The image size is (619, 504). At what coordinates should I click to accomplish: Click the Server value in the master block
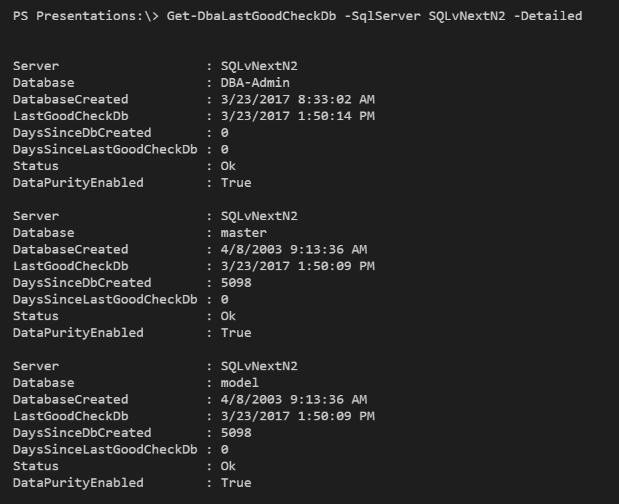pyautogui.click(x=259, y=216)
